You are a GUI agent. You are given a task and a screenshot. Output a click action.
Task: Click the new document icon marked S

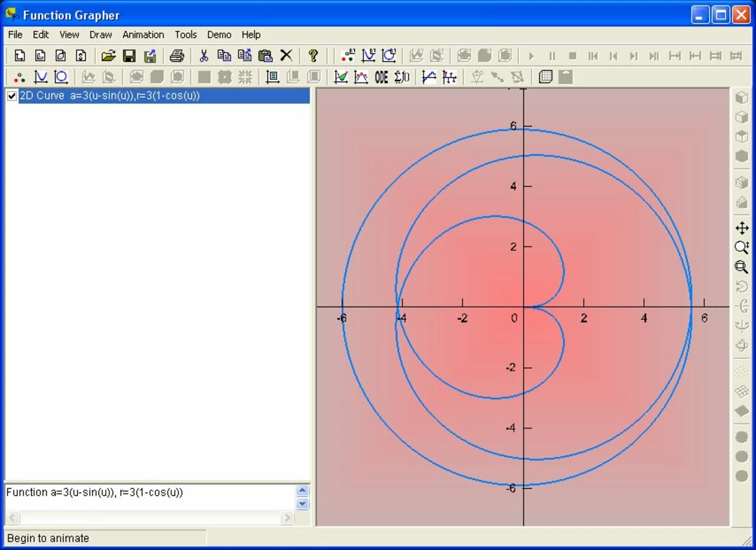tap(82, 56)
